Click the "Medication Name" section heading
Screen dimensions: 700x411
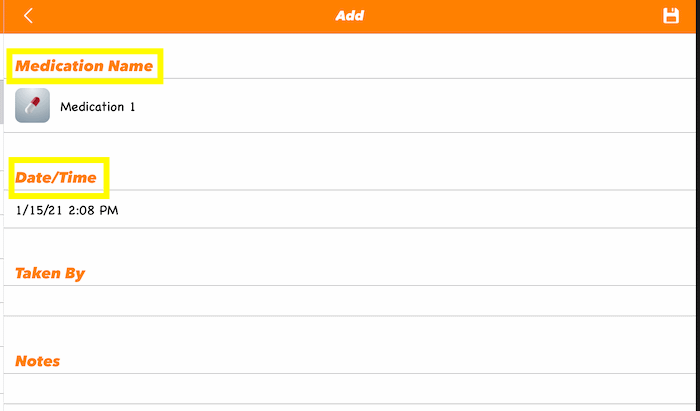[x=84, y=66]
